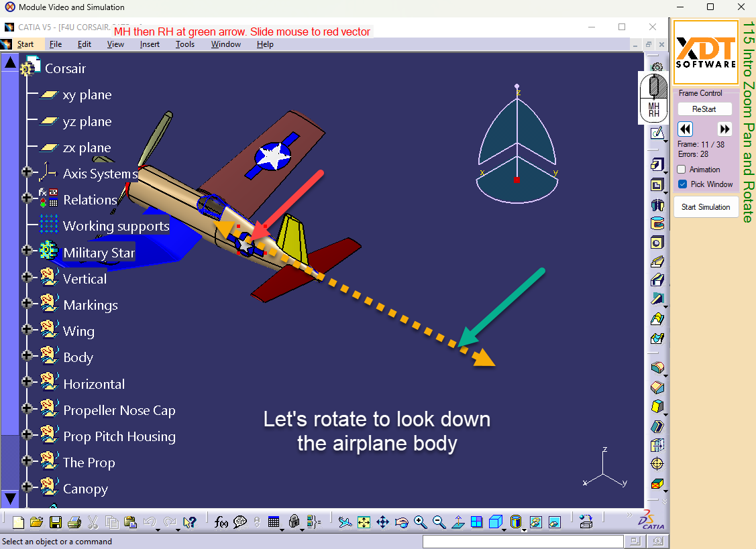Enable the Animation checkbox
The height and width of the screenshot is (549, 756).
point(682,170)
